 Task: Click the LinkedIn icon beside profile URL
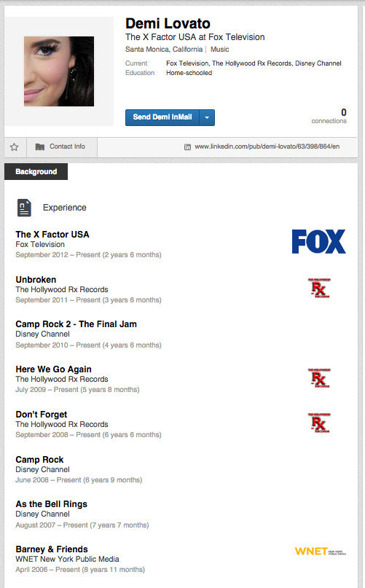[x=187, y=147]
